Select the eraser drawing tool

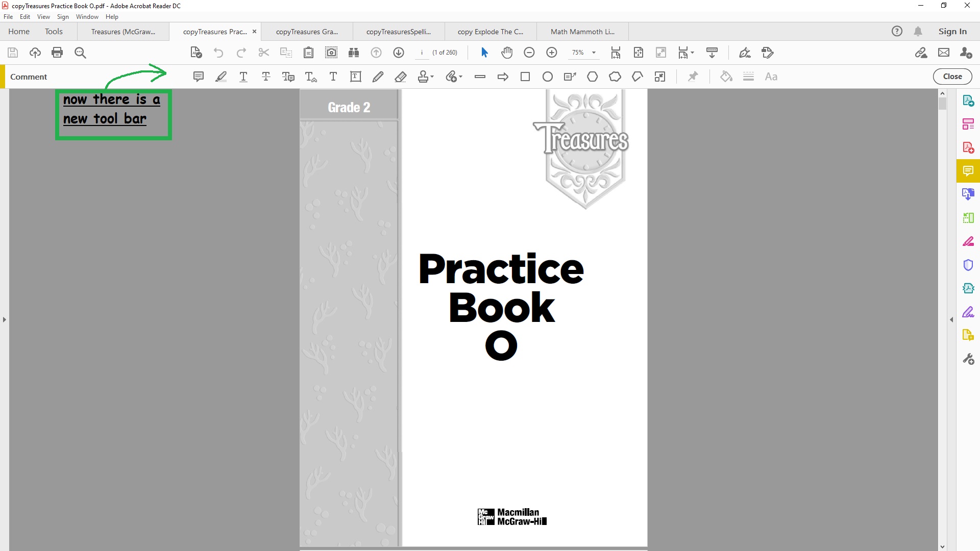point(401,77)
